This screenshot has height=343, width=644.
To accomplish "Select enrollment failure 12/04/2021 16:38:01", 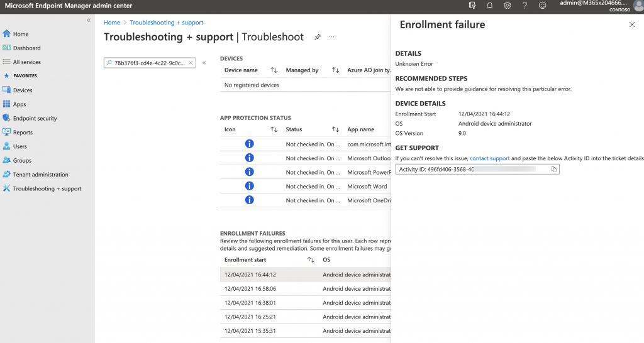I will click(x=306, y=303).
